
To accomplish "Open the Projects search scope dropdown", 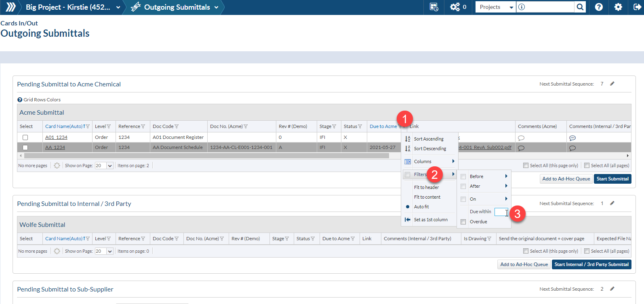I will [x=495, y=7].
